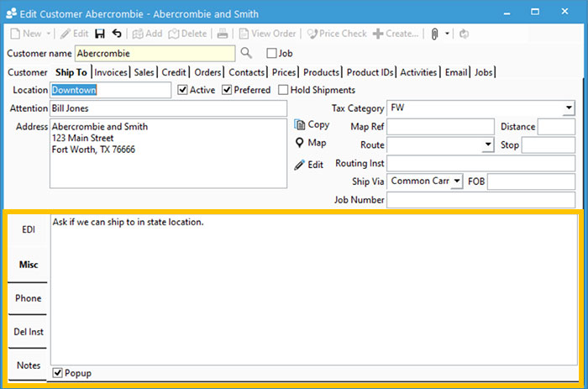Screen dimensions: 588x389
Task: Open the Prices tab
Action: pos(284,72)
